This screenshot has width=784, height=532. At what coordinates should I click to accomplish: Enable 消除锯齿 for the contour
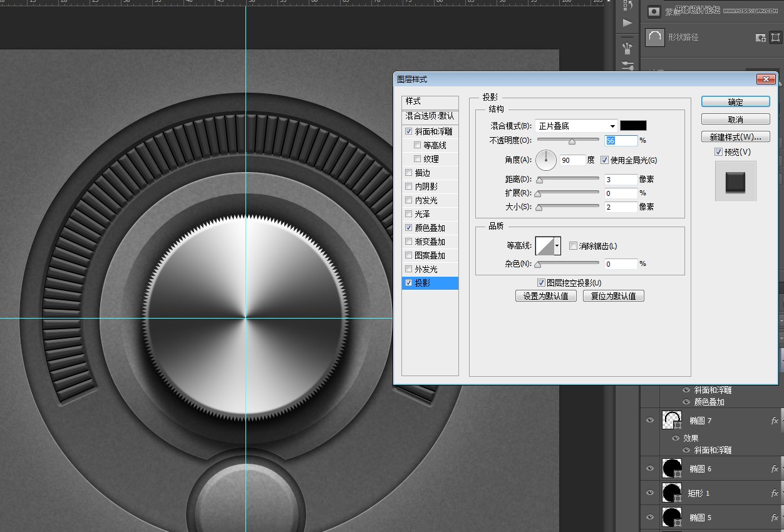click(x=574, y=245)
